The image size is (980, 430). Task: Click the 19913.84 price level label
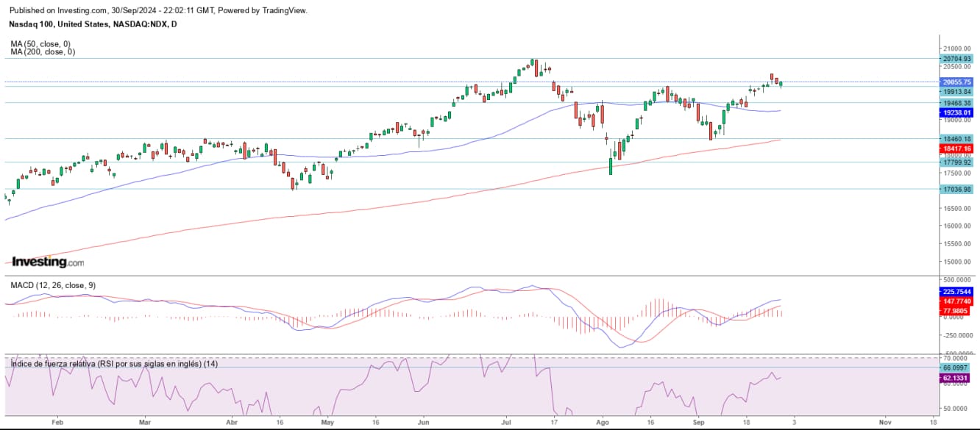(x=956, y=92)
